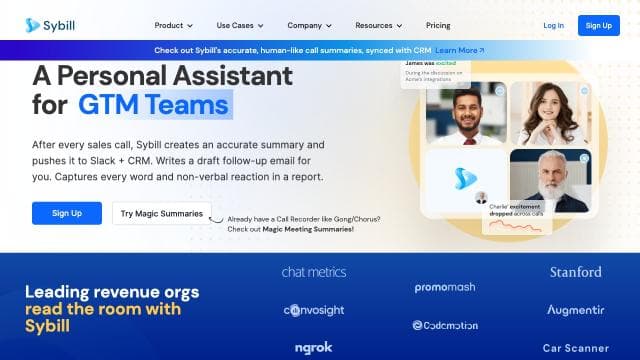Screen dimensions: 640x360
Task: Click the smiling woman's video thumbnail
Action: pyautogui.click(x=551, y=113)
